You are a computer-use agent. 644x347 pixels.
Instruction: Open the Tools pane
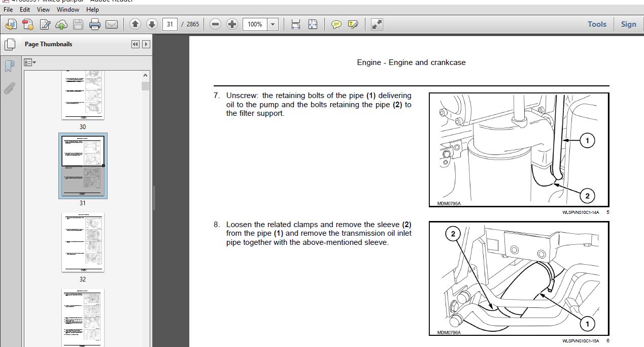(x=597, y=24)
